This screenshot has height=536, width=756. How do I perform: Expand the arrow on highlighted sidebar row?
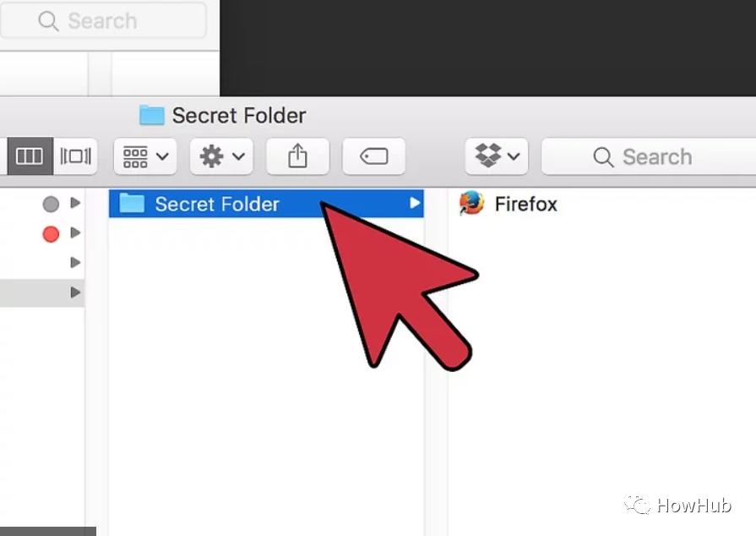click(x=75, y=292)
